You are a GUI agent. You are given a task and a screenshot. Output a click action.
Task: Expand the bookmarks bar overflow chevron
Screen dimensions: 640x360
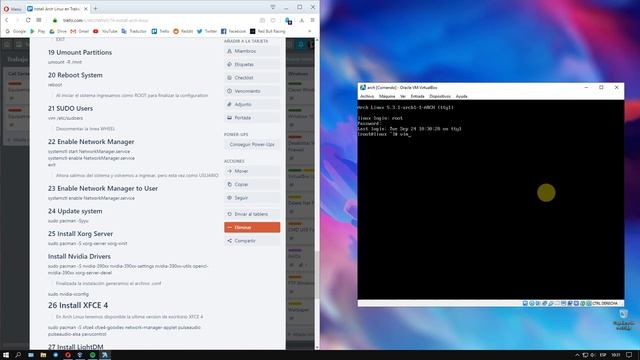tap(309, 31)
